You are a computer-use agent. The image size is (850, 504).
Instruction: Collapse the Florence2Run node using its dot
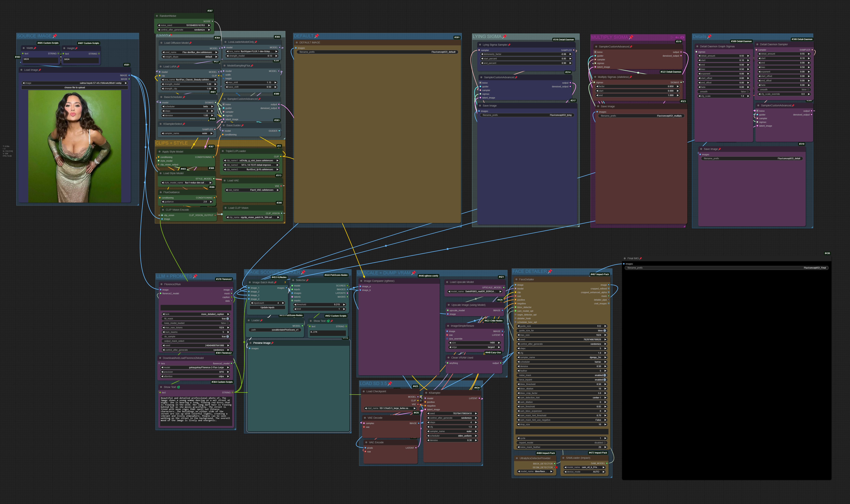point(161,284)
